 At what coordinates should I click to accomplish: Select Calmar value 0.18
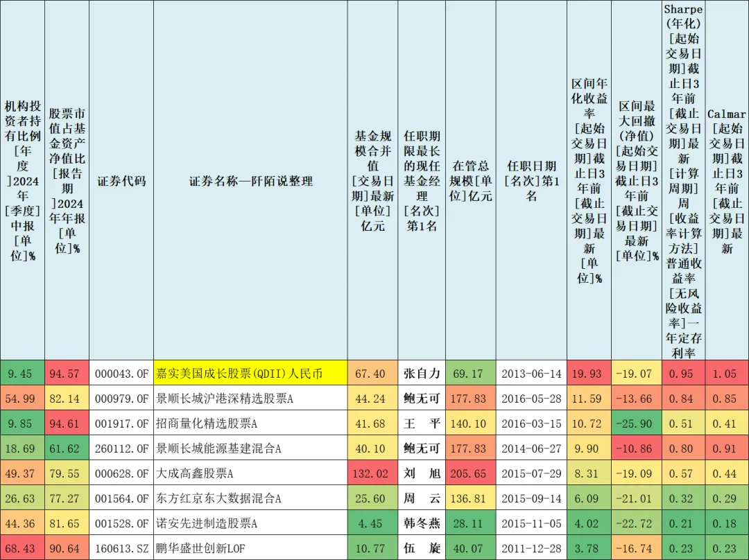[x=724, y=523]
